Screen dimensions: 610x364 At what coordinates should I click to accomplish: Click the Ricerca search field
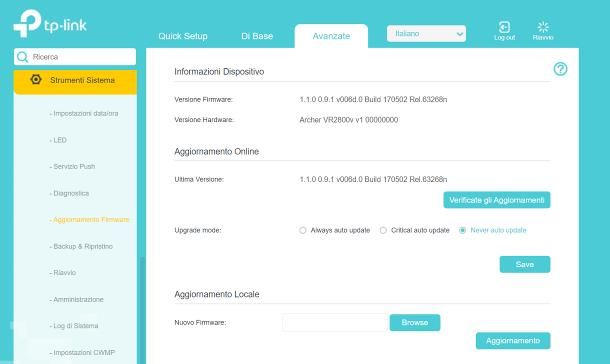[x=75, y=57]
